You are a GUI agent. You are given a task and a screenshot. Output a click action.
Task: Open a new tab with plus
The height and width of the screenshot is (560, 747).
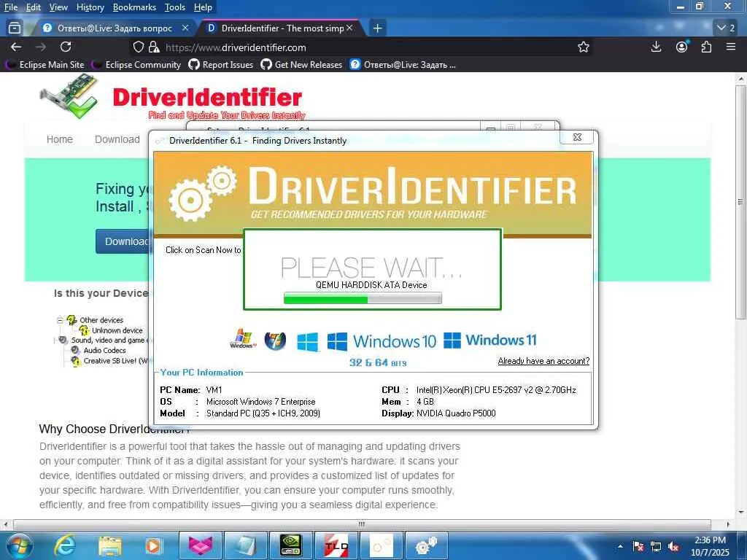click(x=377, y=28)
